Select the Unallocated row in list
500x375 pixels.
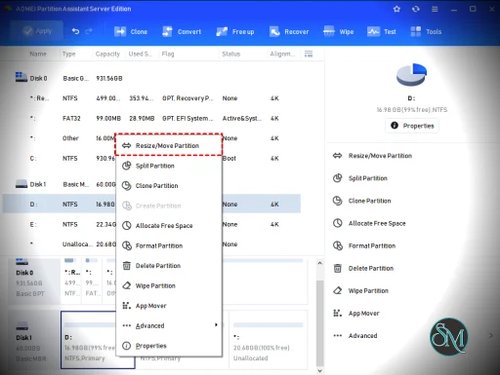tap(152, 244)
